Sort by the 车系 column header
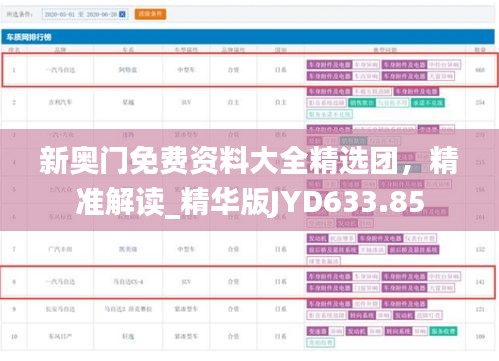This screenshot has width=499, height=361. 128,50
